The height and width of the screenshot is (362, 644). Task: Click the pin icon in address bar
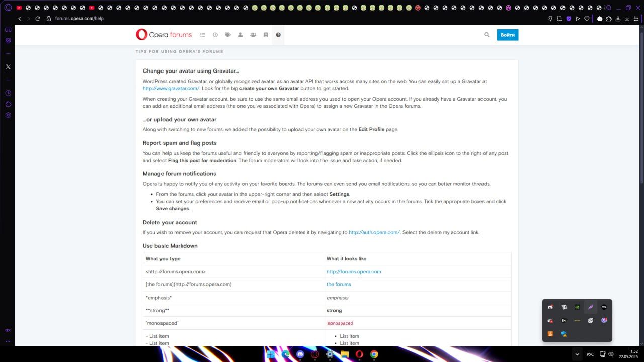[x=550, y=19]
